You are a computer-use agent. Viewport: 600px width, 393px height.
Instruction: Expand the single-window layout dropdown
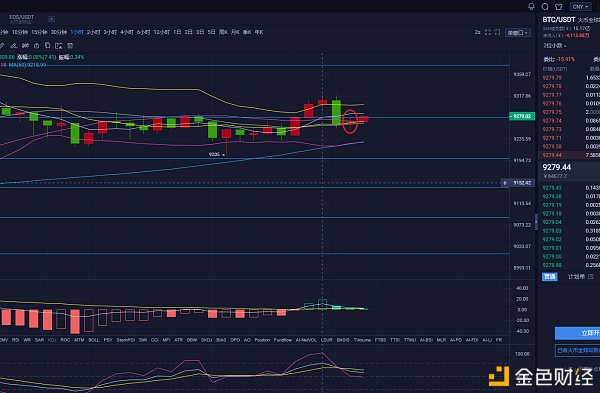517,33
